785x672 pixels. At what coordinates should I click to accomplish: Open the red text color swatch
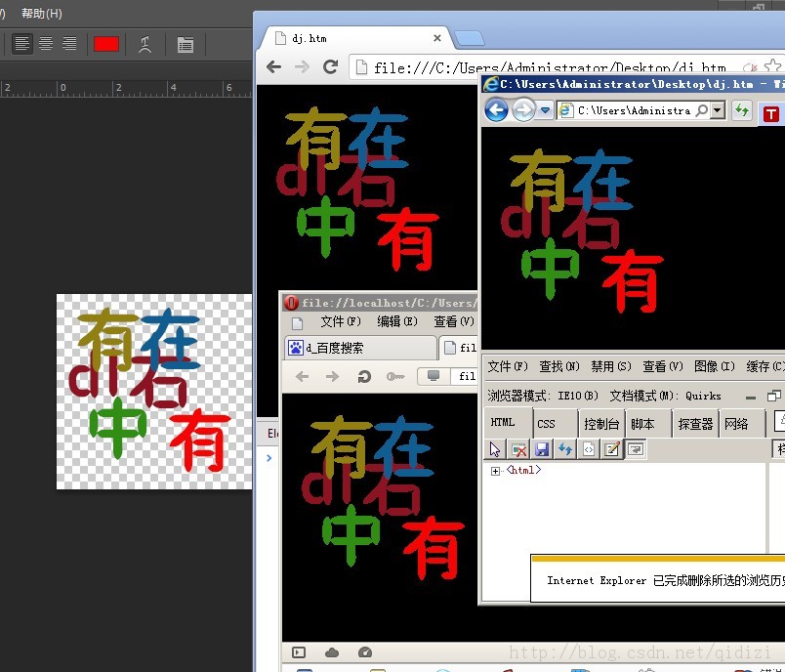point(106,44)
